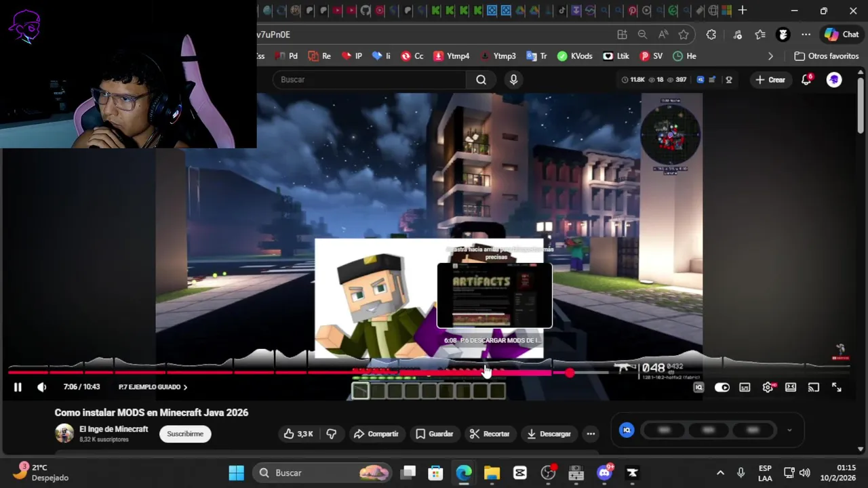Open the Ltik bookmark
868x488 pixels.
(x=616, y=56)
